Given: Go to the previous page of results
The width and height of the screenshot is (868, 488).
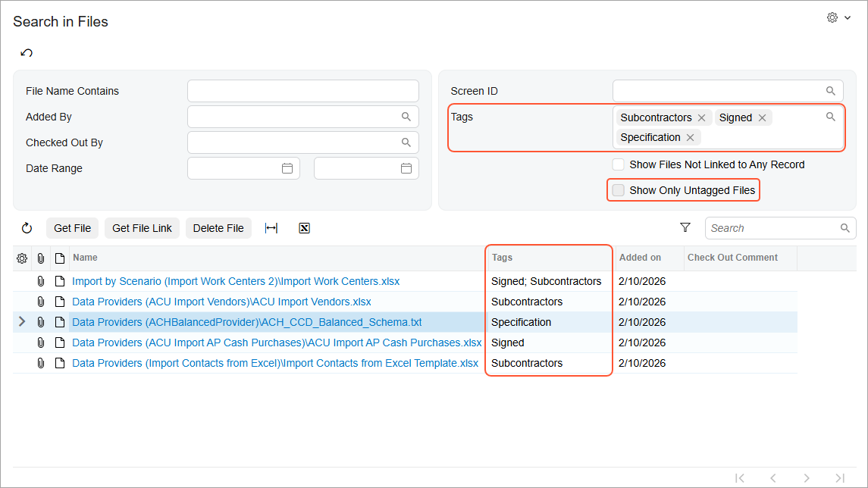Looking at the screenshot, I should 772,478.
